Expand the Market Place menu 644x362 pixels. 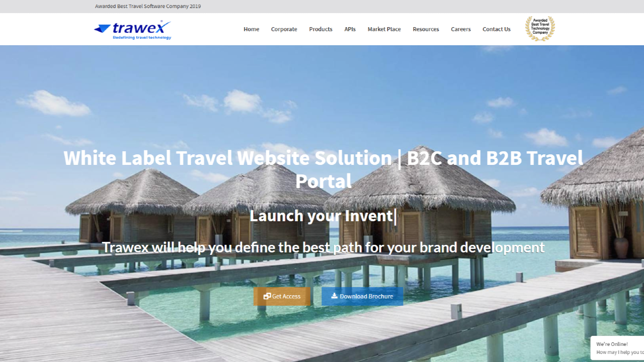pyautogui.click(x=384, y=29)
